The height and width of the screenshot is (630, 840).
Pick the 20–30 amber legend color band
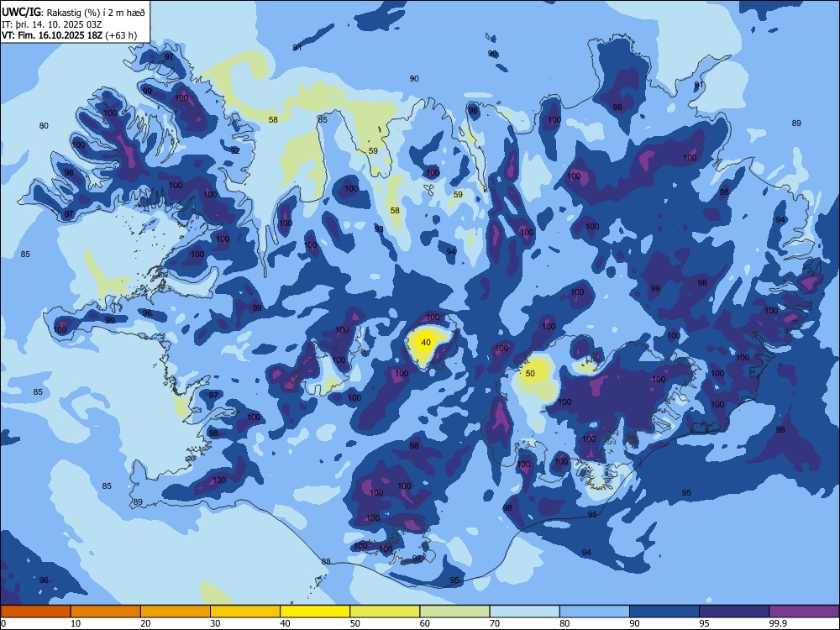point(176,612)
